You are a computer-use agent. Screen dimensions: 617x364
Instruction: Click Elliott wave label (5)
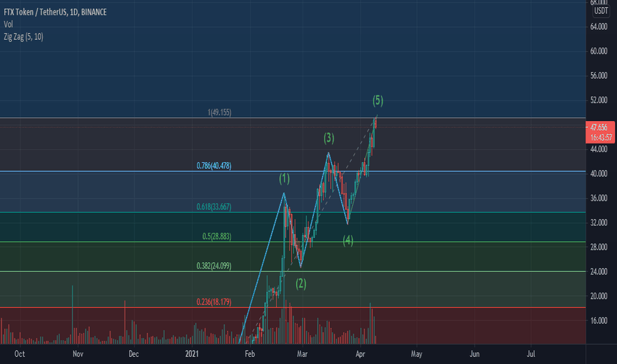[x=378, y=101]
